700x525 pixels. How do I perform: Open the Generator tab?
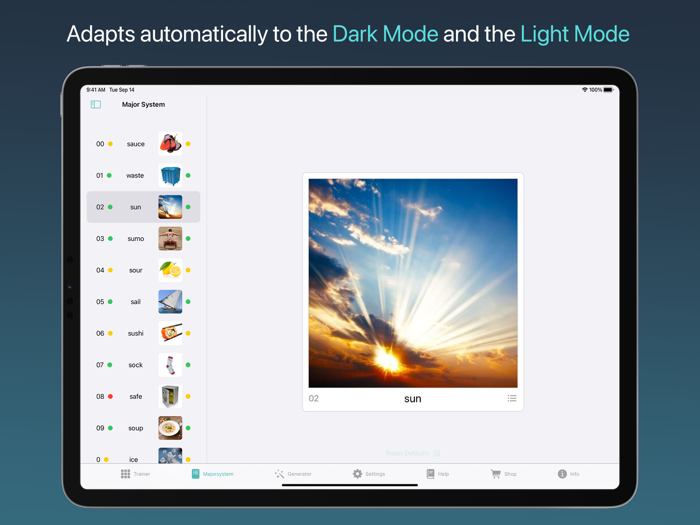click(293, 474)
